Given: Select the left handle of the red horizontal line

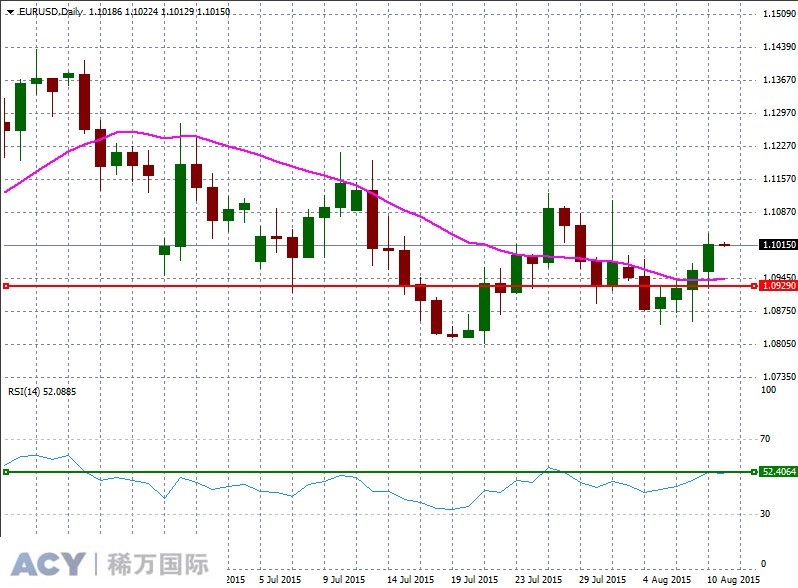Looking at the screenshot, I should pos(6,287).
